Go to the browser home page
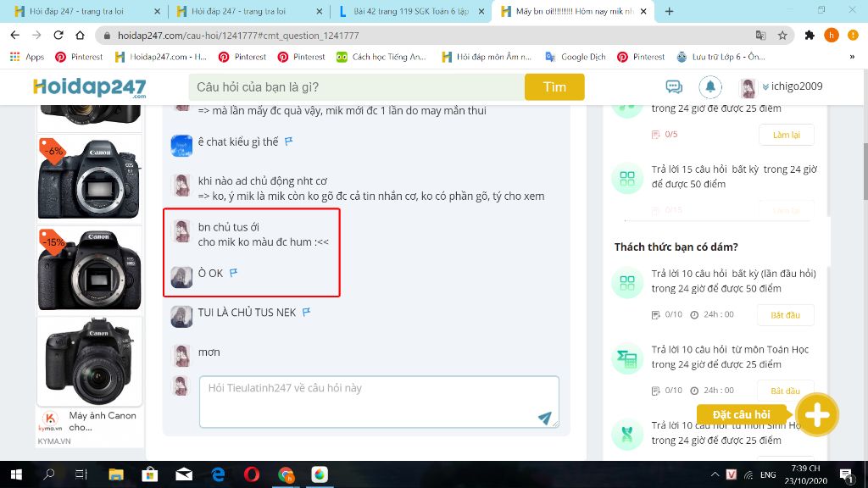 click(80, 35)
